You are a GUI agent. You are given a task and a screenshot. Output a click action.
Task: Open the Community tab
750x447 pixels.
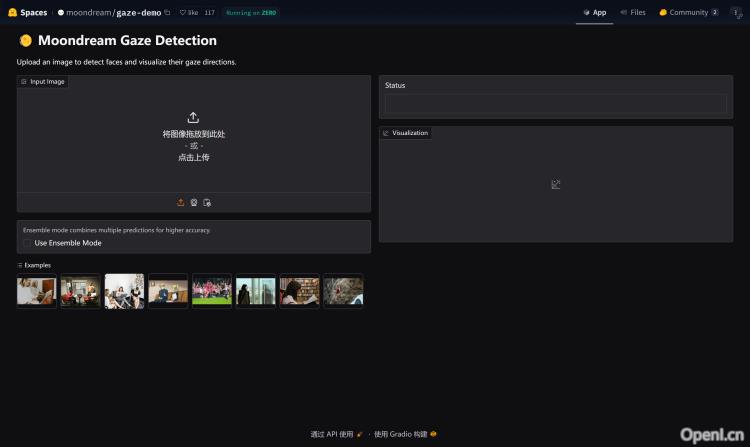pyautogui.click(x=688, y=12)
